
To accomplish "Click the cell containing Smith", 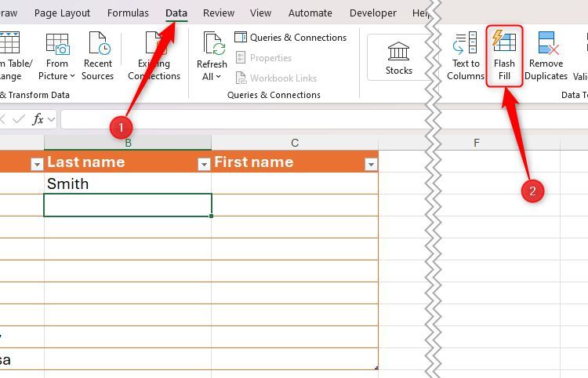I will click(x=128, y=184).
